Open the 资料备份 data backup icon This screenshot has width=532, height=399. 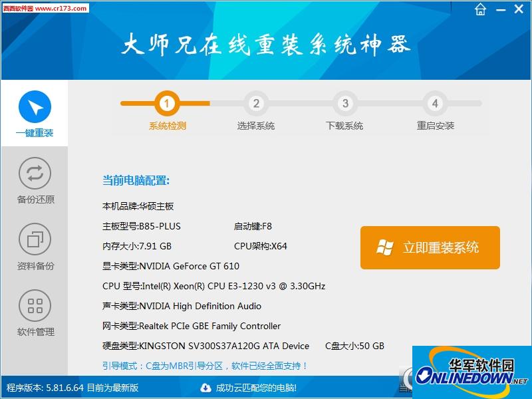point(35,239)
